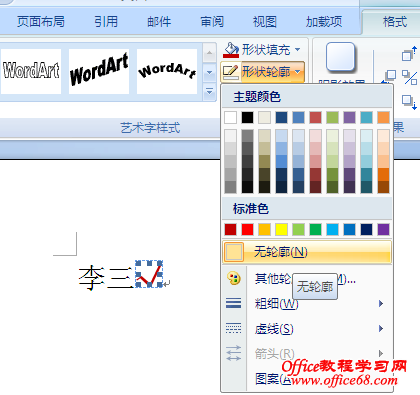Click WordArt gallery scroll-up arrow
Viewport: 420px width, 395px height.
(209, 53)
